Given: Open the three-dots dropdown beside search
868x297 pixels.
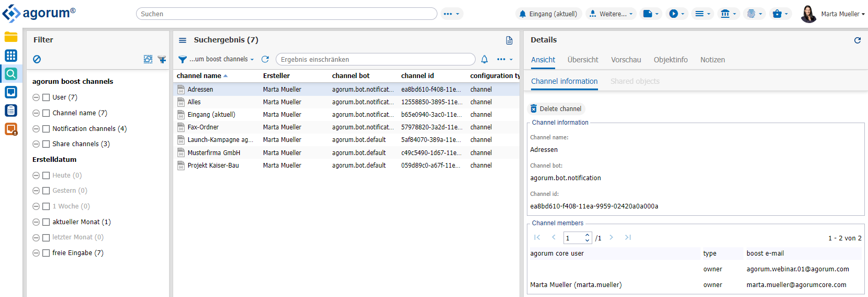Looking at the screenshot, I should tap(452, 14).
